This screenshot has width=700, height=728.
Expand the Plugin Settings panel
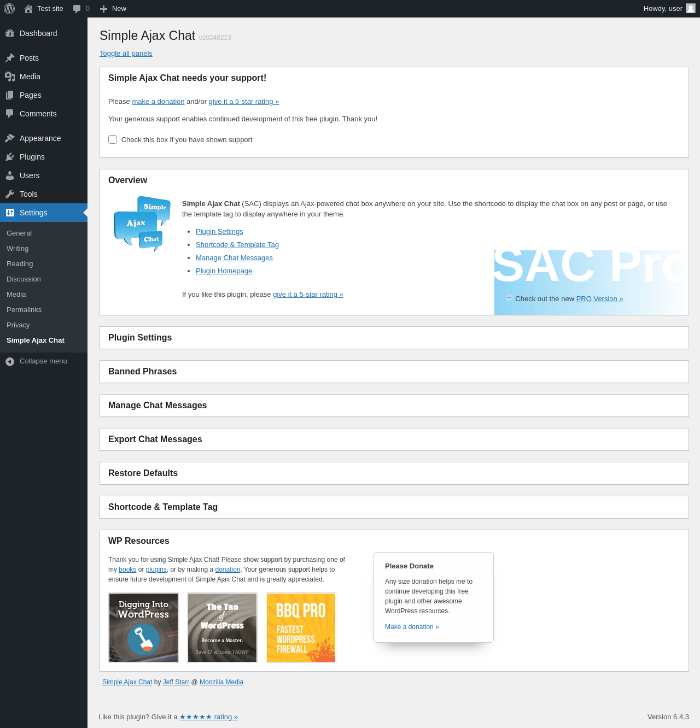(394, 338)
